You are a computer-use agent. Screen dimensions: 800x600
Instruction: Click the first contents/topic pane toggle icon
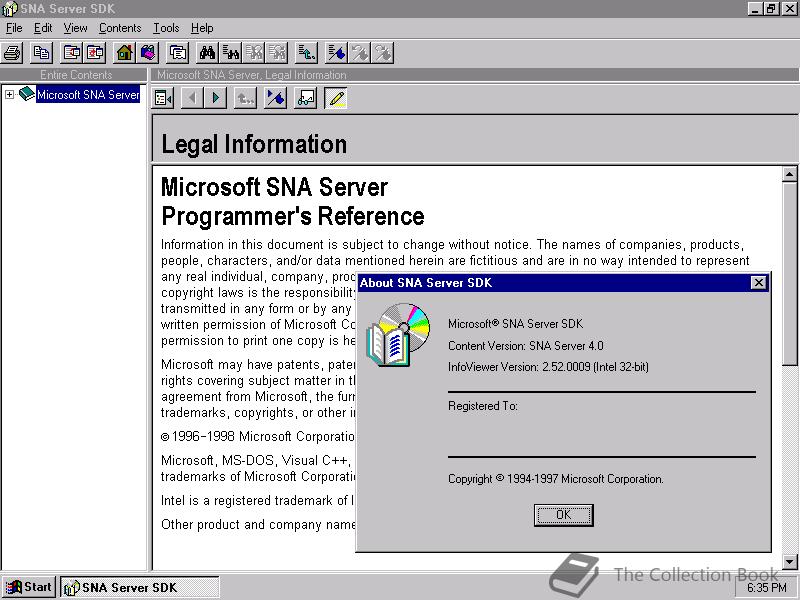[71, 53]
